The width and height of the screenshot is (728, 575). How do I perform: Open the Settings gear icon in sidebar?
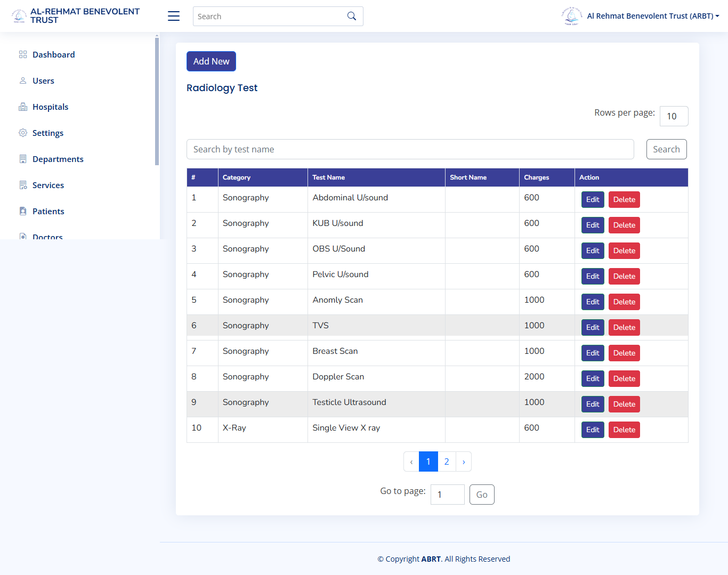tap(22, 133)
